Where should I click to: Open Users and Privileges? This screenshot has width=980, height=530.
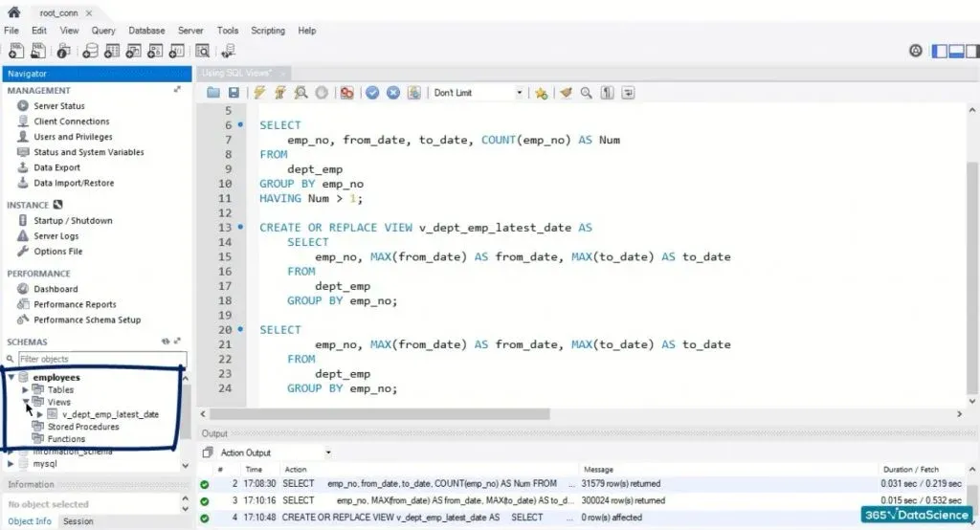pos(73,137)
